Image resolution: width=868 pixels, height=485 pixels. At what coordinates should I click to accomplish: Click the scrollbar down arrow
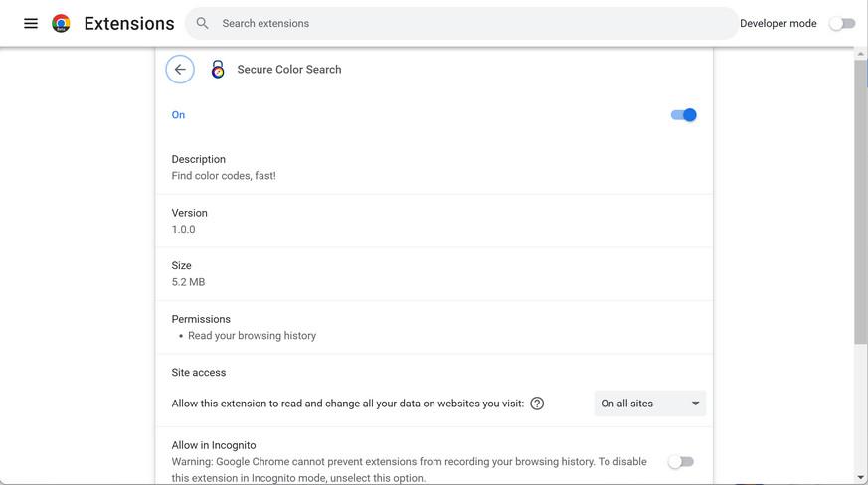point(860,478)
